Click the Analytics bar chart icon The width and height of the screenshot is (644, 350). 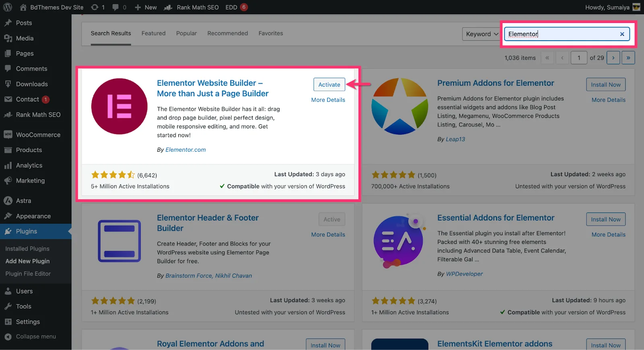(8, 165)
